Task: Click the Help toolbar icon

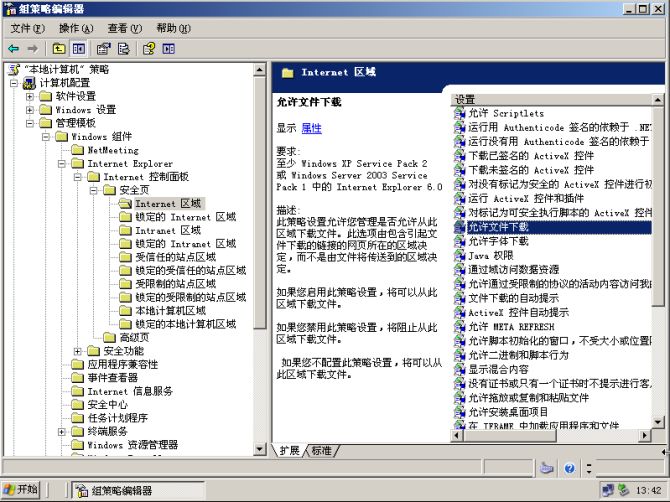Action: tap(149, 48)
